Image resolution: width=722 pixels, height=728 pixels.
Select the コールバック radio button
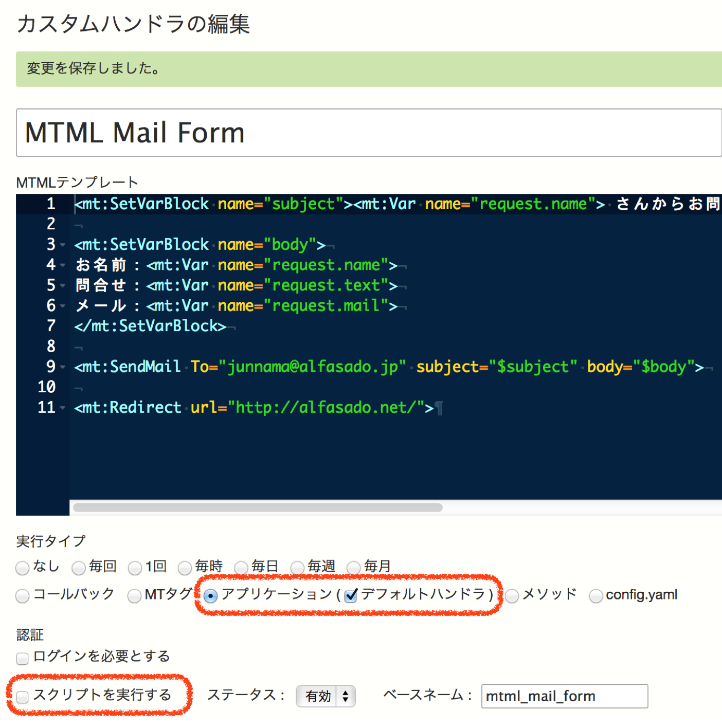click(22, 596)
